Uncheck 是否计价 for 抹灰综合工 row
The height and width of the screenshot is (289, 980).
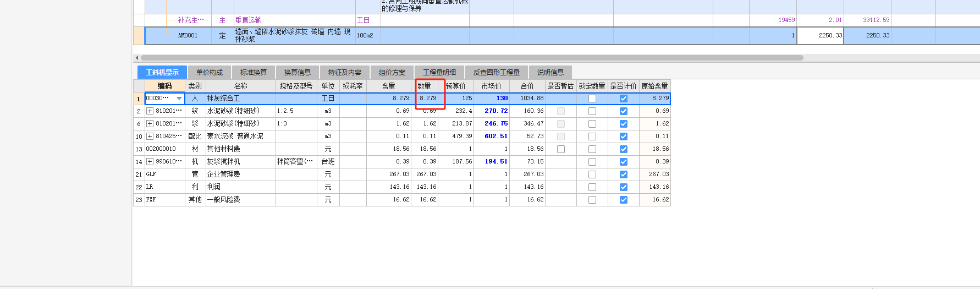click(624, 99)
